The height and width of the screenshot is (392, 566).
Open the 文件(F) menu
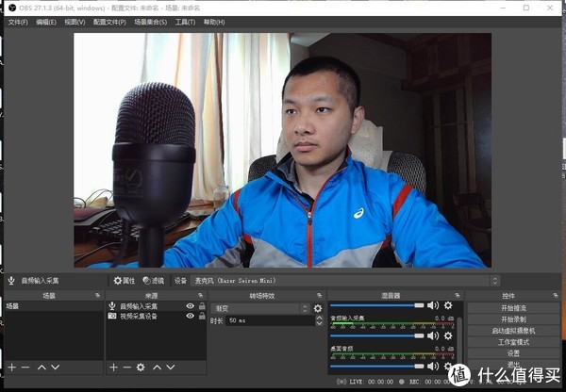click(18, 22)
